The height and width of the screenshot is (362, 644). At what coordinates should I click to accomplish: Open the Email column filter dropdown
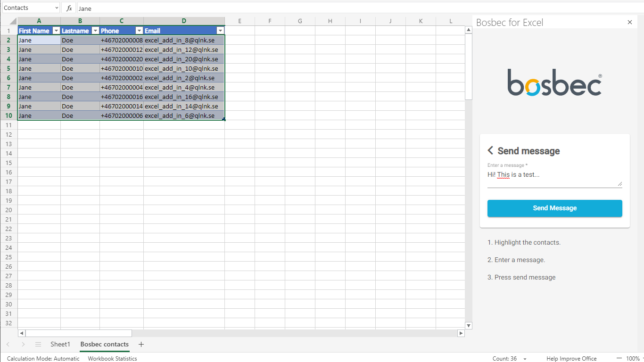point(220,31)
